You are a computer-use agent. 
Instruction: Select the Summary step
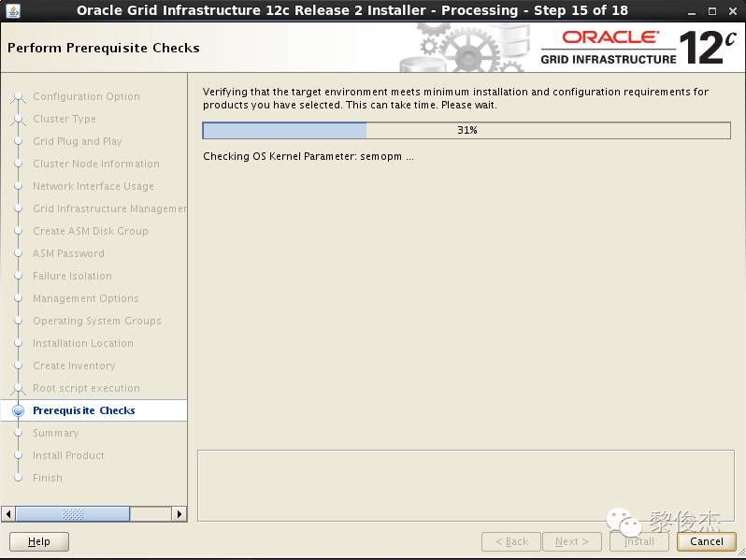pos(56,433)
